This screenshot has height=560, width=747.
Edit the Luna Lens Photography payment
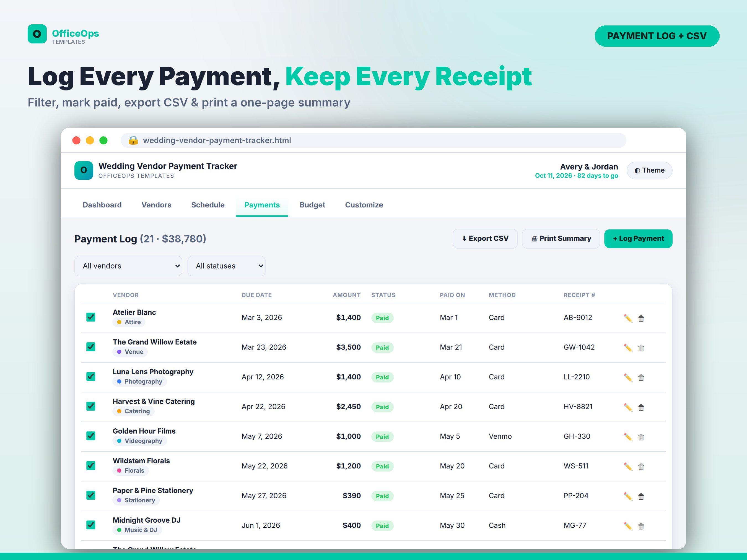pyautogui.click(x=628, y=377)
